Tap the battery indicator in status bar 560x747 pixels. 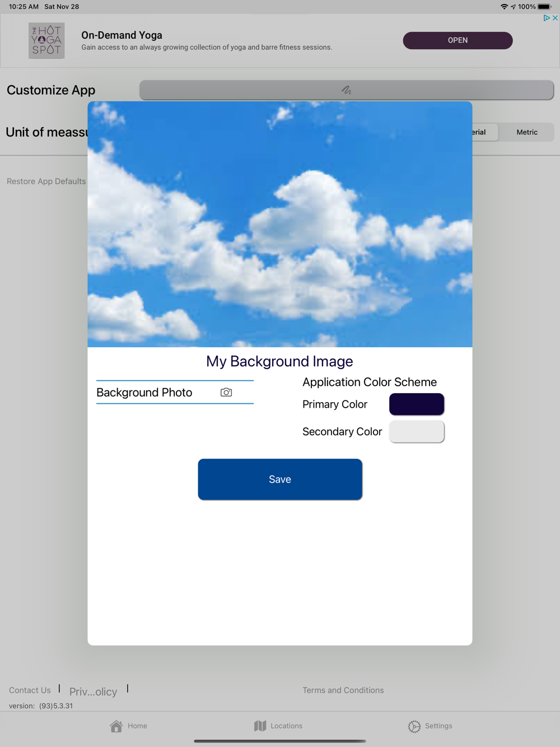(x=544, y=7)
